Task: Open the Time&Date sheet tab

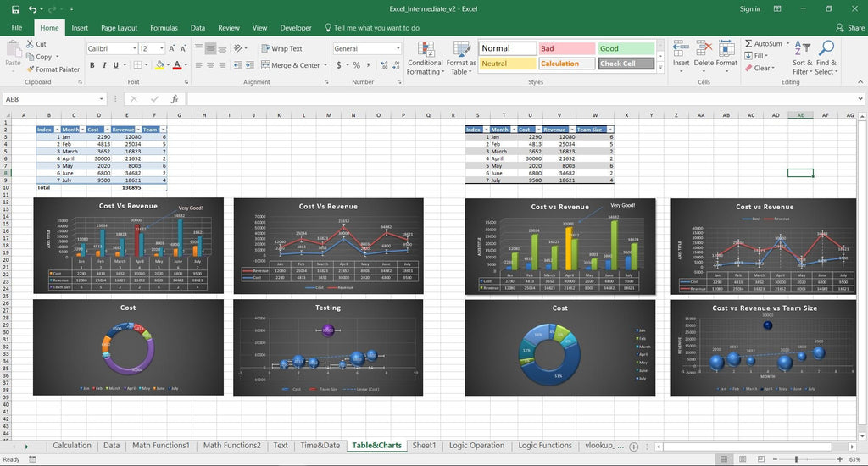Action: (320, 446)
